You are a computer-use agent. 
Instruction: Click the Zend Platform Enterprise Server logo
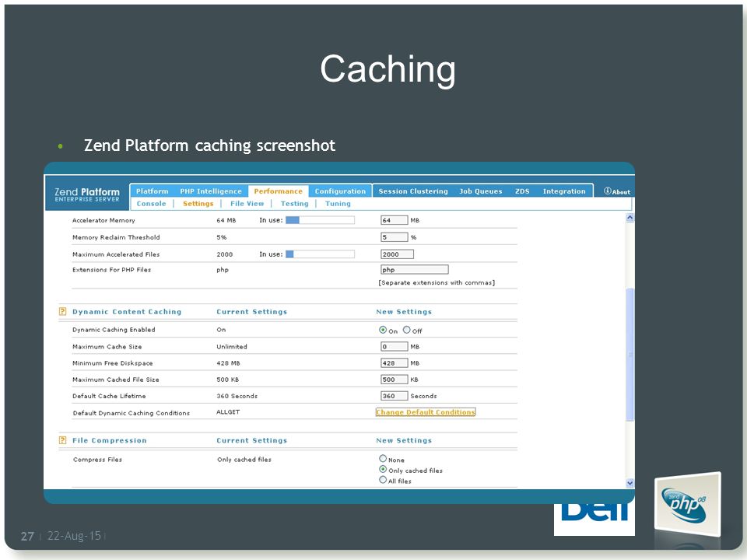pyautogui.click(x=87, y=194)
